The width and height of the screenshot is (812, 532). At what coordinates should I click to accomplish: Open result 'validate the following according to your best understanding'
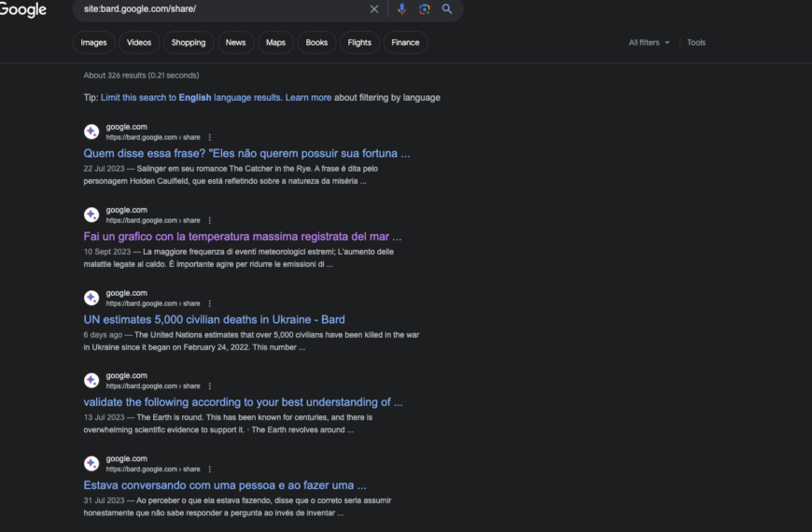point(243,402)
